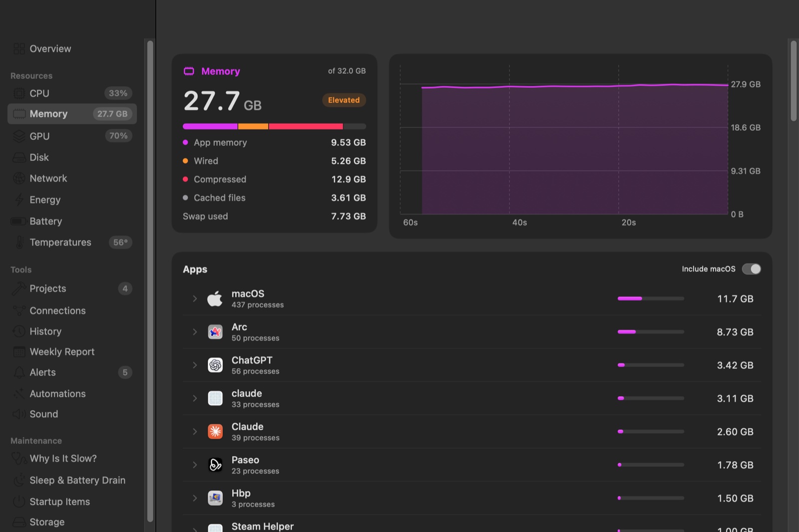This screenshot has width=799, height=532.
Task: Click the macOS memory usage bar
Action: pos(651,298)
